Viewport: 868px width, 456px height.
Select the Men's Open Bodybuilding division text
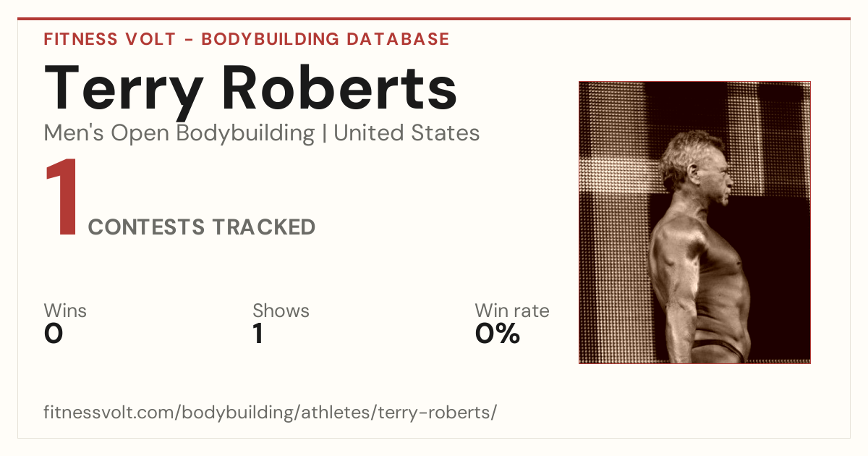tap(179, 134)
